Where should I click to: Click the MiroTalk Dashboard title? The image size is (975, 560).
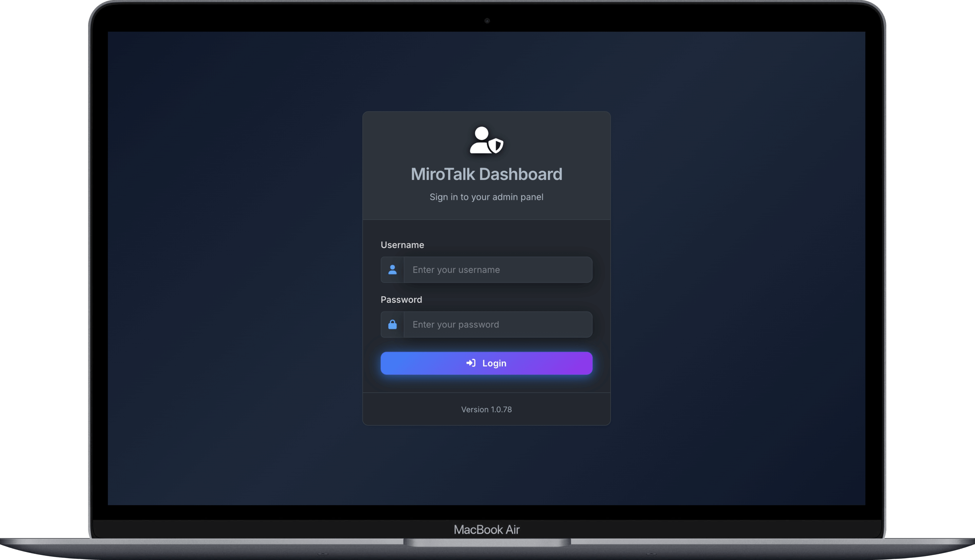486,174
